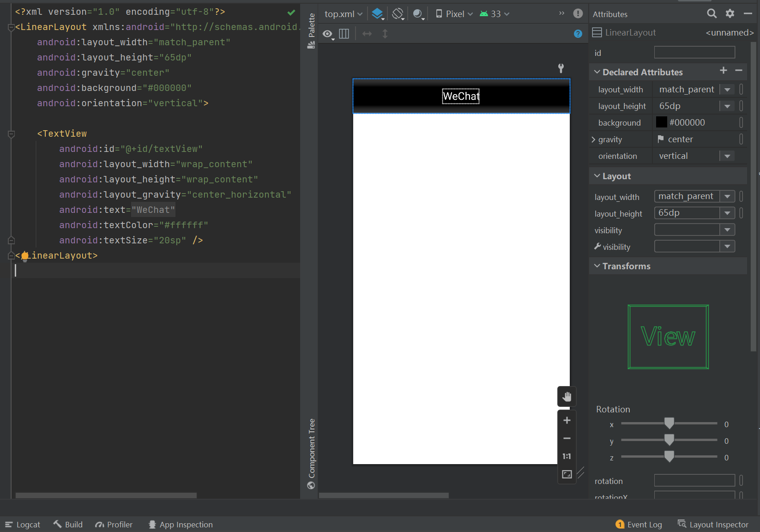Open the Pixel device dropdown
Screen dimensions: 760x532
click(x=454, y=14)
